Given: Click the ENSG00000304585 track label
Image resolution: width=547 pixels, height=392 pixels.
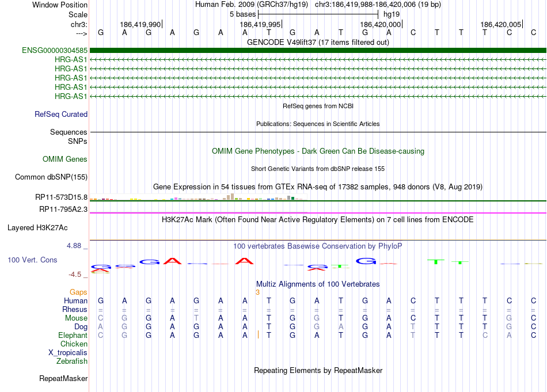Looking at the screenshot, I should tap(55, 50).
